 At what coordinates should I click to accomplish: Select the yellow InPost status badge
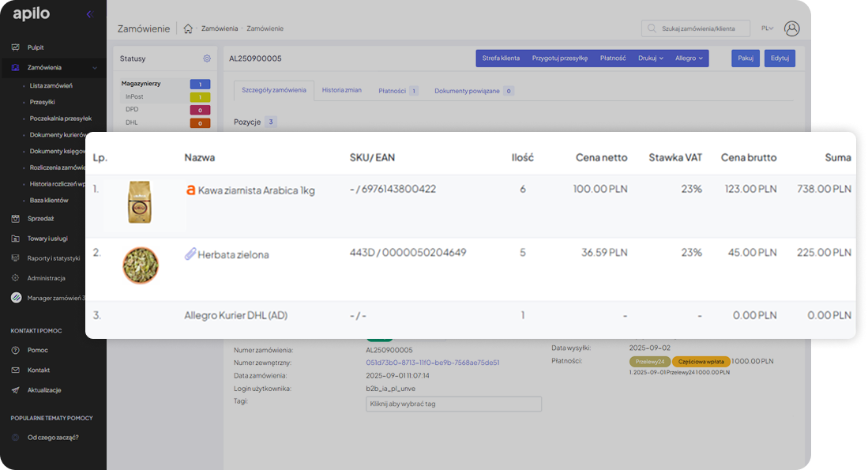(x=200, y=97)
